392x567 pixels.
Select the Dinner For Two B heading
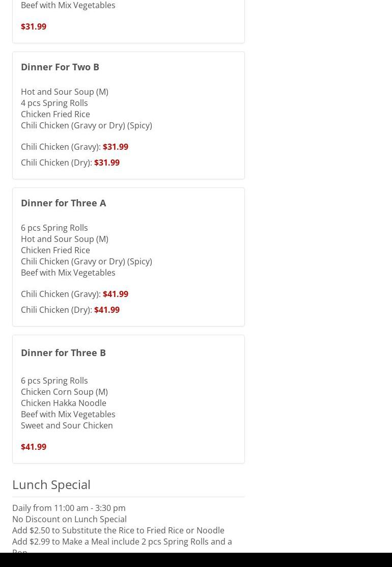[60, 67]
